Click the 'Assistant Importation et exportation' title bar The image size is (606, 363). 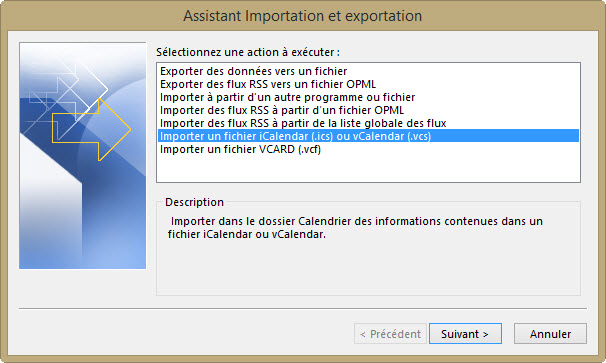pos(303,16)
